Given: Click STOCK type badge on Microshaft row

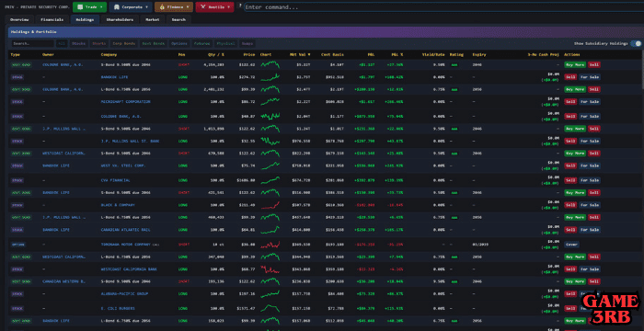Looking at the screenshot, I should 17,101.
